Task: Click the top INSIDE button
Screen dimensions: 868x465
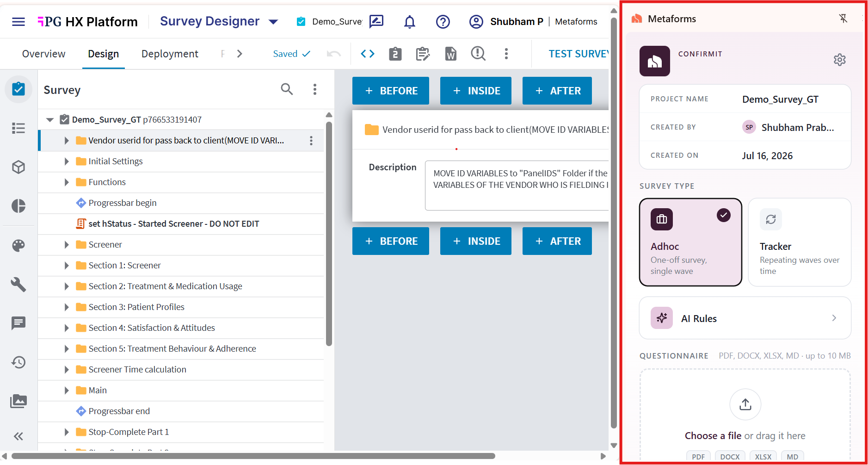Action: tap(476, 91)
